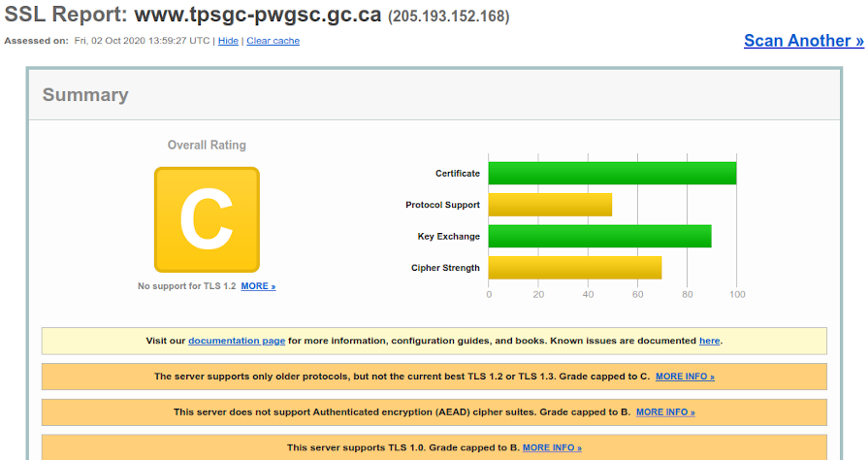Click the green Key Exchange score bar

(x=599, y=236)
